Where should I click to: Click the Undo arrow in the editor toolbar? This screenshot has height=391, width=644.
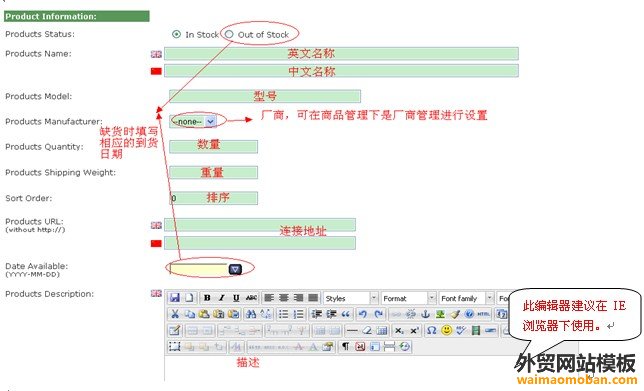click(362, 314)
